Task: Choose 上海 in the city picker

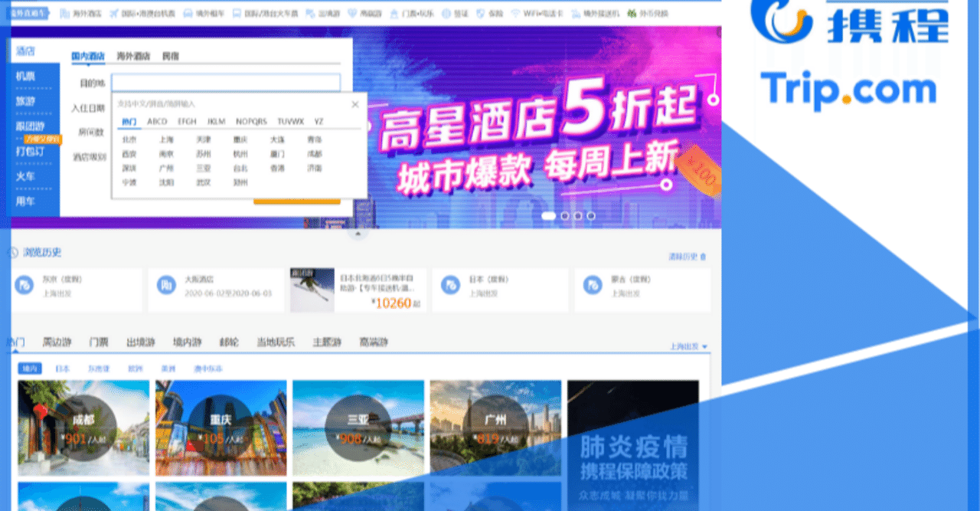Action: coord(166,139)
